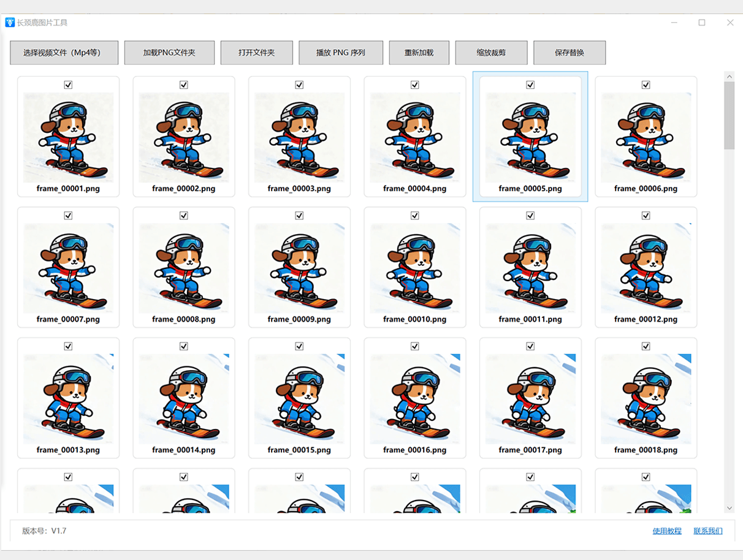Deselect the frame_00004.png checkbox
Viewport: 743px width, 560px height.
[415, 85]
